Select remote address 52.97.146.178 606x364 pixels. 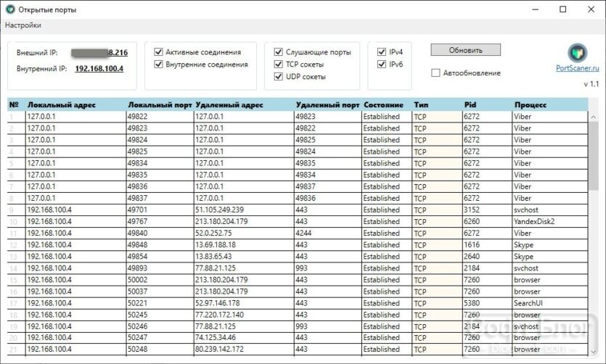244,303
